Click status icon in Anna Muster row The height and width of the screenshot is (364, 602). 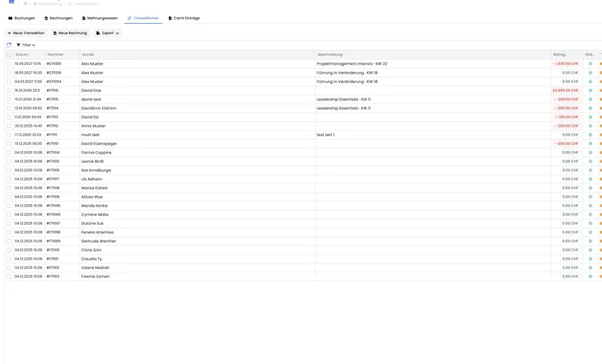590,126
